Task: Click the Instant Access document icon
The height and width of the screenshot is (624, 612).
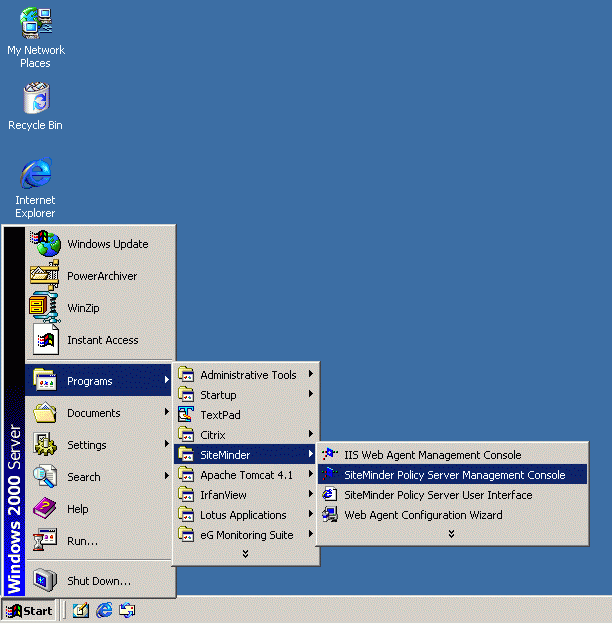Action: [46, 339]
